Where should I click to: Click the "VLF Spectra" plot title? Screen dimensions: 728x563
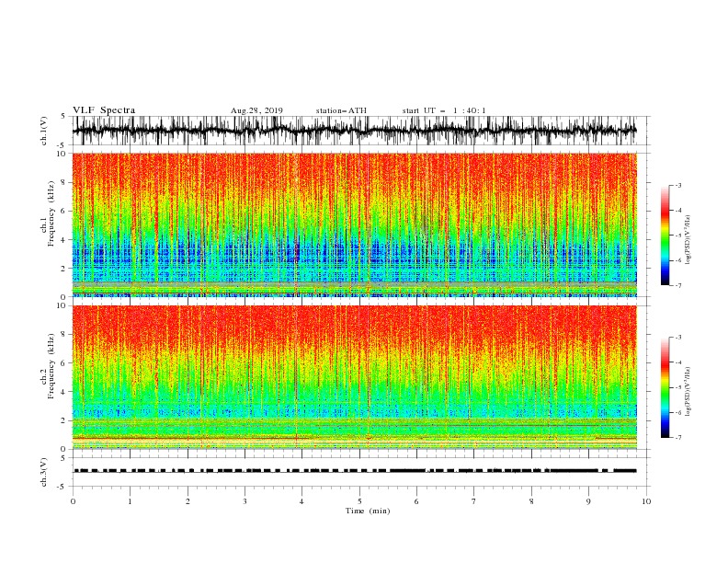104,110
